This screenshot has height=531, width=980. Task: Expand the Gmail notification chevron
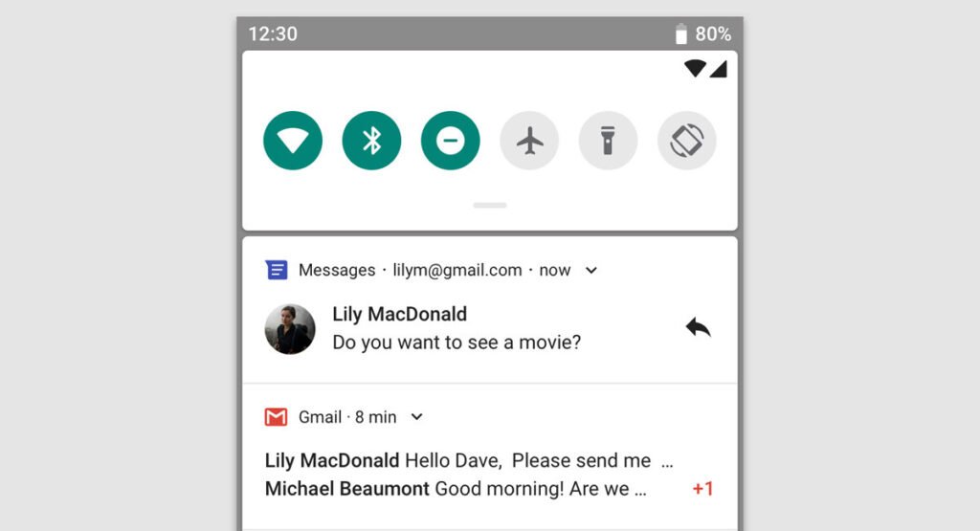[416, 417]
